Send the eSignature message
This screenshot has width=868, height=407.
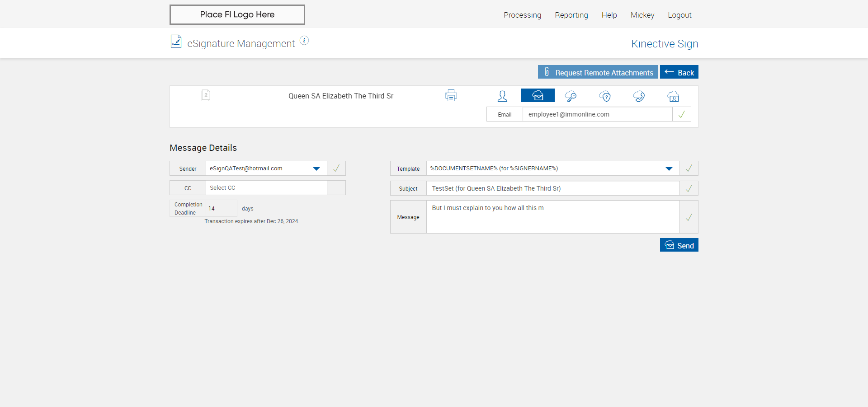click(679, 245)
